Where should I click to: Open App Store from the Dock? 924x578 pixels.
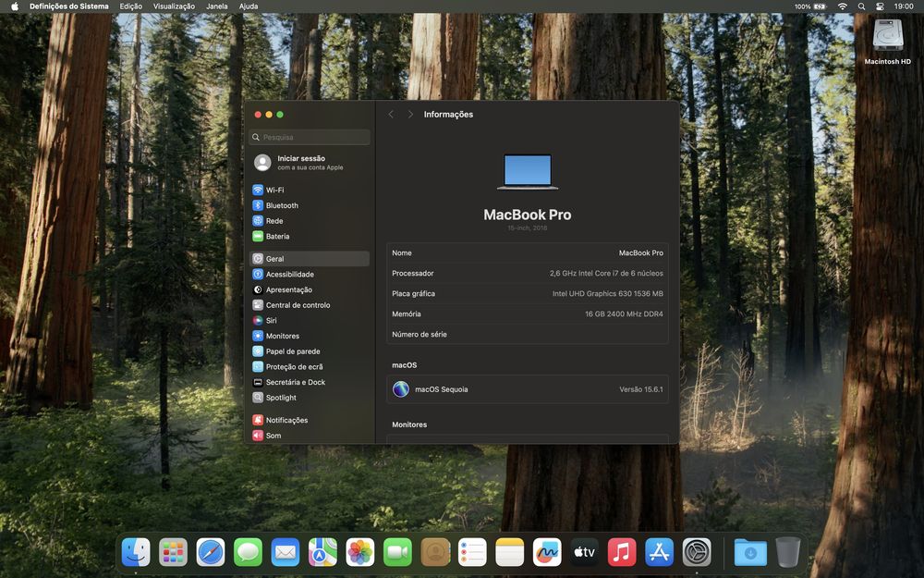pos(660,553)
